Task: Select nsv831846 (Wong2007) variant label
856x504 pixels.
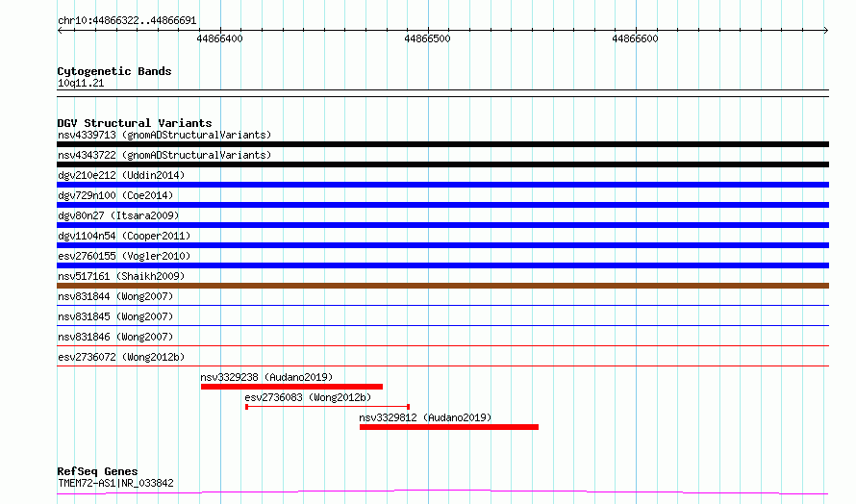Action: pyautogui.click(x=115, y=337)
